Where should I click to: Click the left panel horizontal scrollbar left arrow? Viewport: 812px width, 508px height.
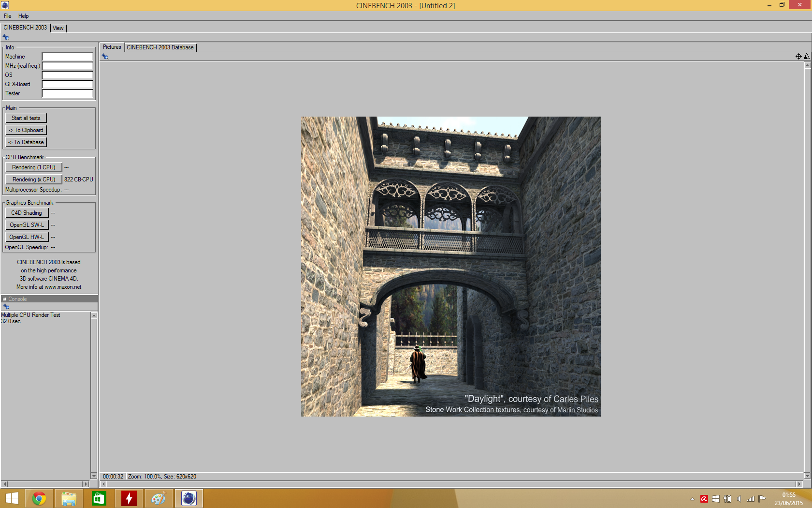[4, 484]
